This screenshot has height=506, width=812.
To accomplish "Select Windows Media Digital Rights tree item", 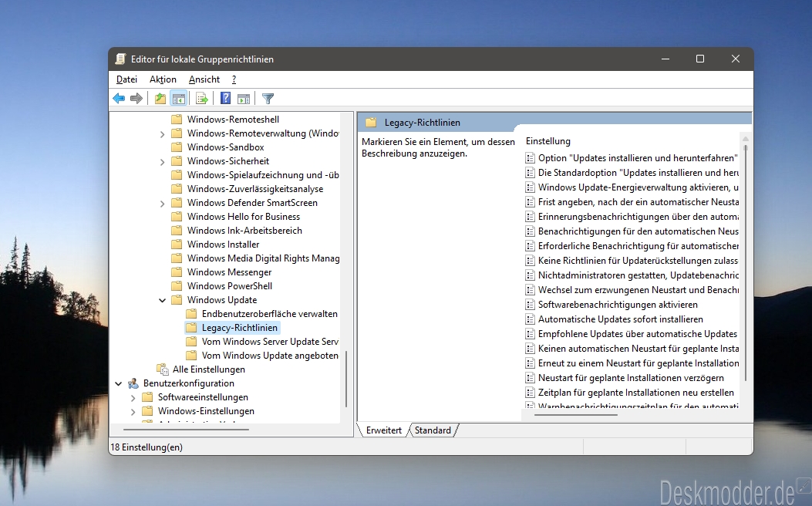I will coord(263,258).
